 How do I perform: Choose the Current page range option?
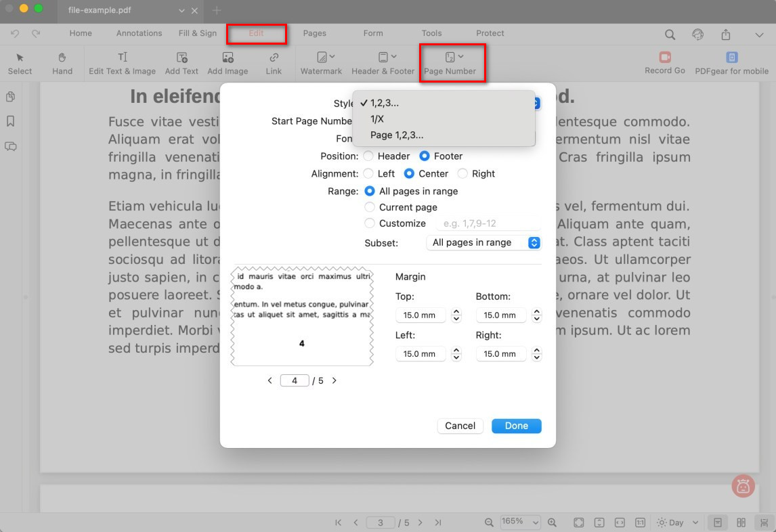[x=370, y=208]
